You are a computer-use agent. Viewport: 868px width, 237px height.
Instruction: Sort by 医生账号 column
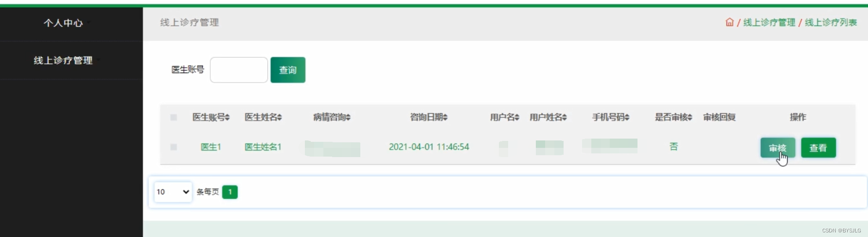tap(211, 117)
